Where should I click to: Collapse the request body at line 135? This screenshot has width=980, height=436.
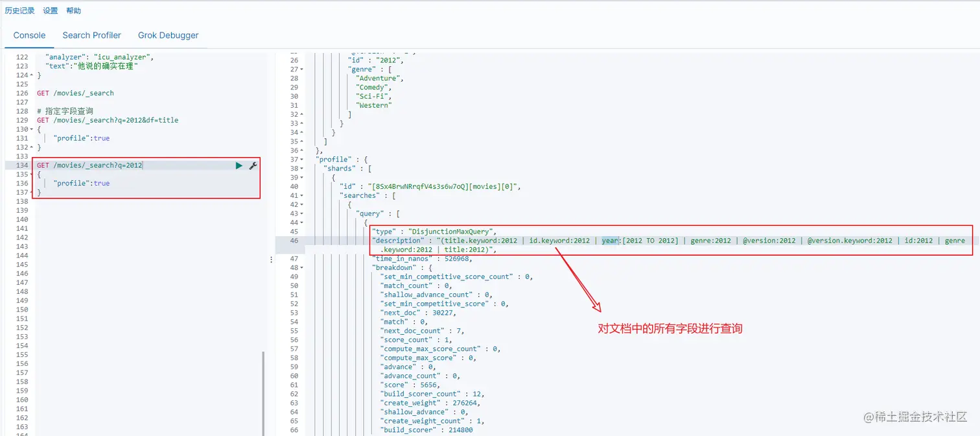pos(32,175)
